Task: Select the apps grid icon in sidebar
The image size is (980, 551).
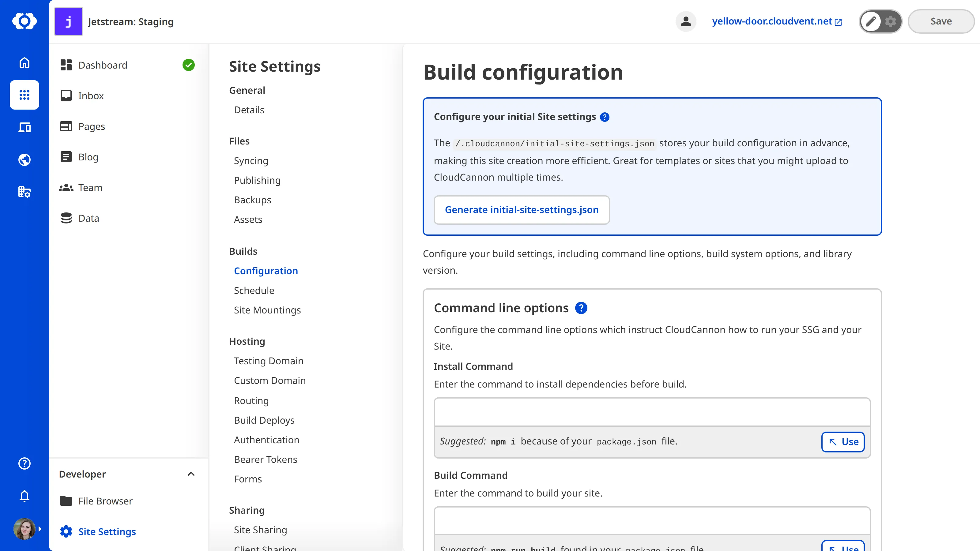Action: click(x=24, y=95)
